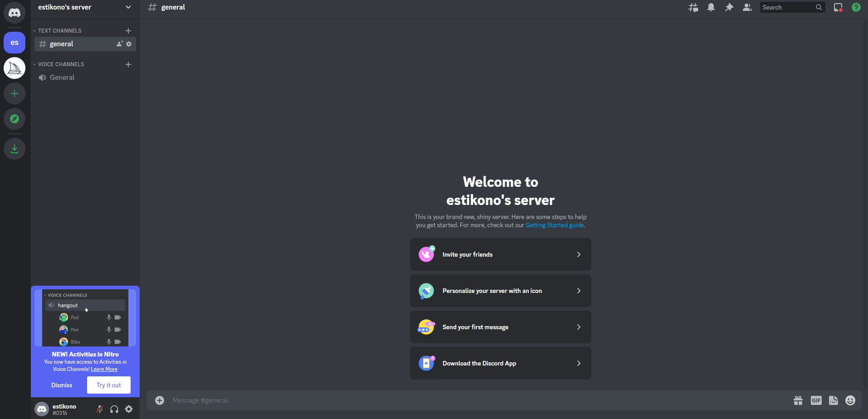Screen dimensions: 868x419
Task: Add a server with the plus icon
Action: (x=15, y=93)
